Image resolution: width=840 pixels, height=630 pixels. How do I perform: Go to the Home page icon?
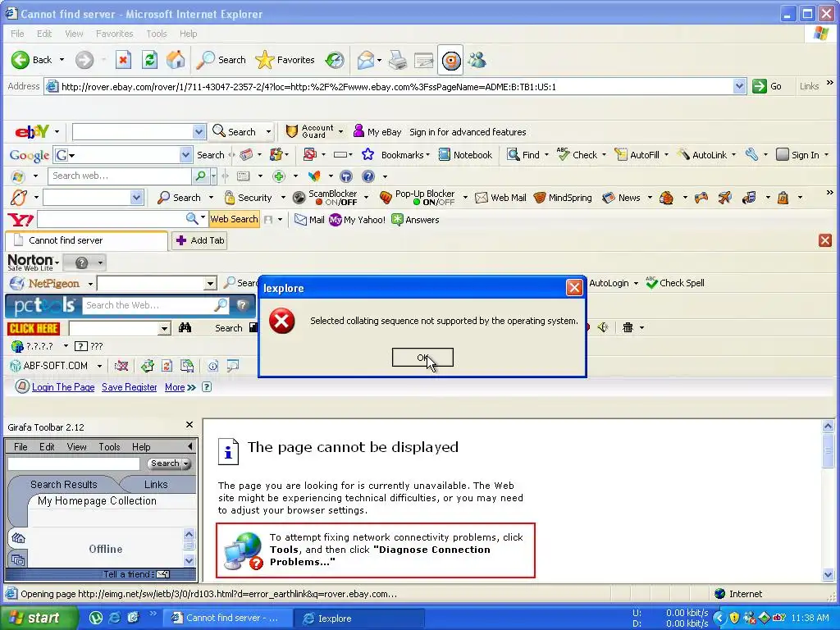tap(176, 60)
